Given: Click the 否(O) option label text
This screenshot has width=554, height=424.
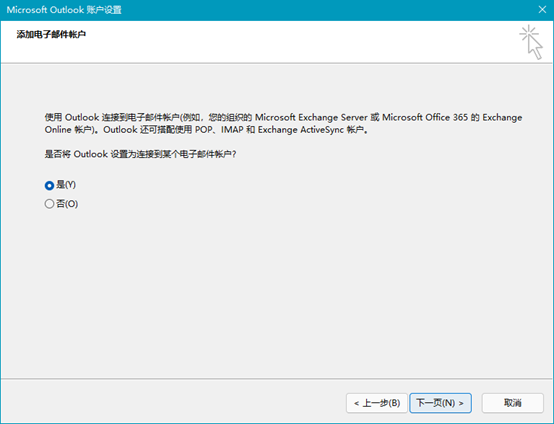Looking at the screenshot, I should [x=67, y=204].
